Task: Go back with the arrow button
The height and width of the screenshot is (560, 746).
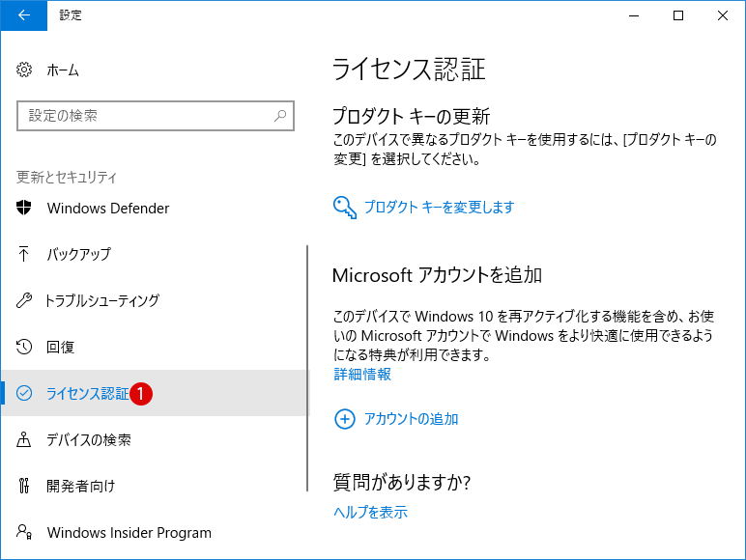Action: point(24,15)
